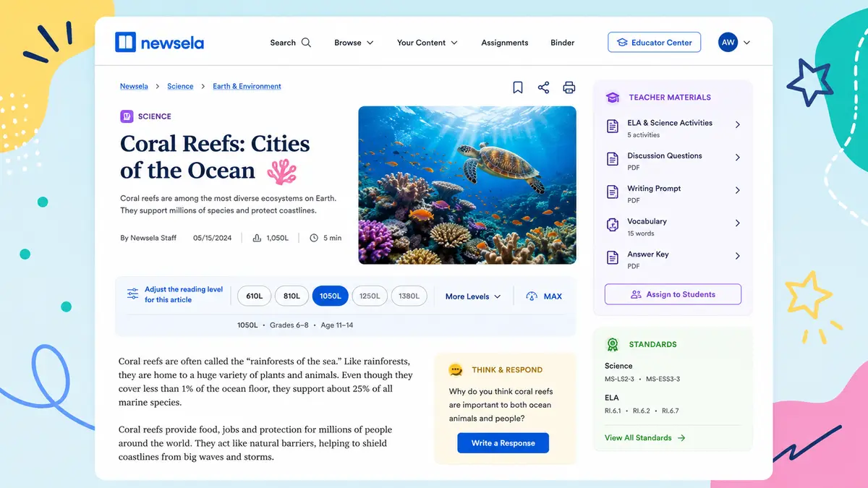Screen dimensions: 868x488
Task: Expand Writing Prompt chevron
Action: point(738,190)
